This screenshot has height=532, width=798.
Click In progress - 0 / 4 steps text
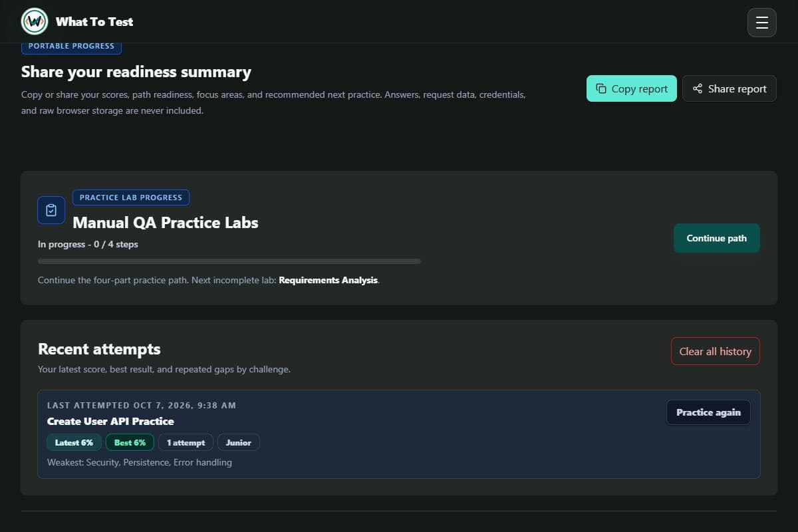pyautogui.click(x=88, y=244)
